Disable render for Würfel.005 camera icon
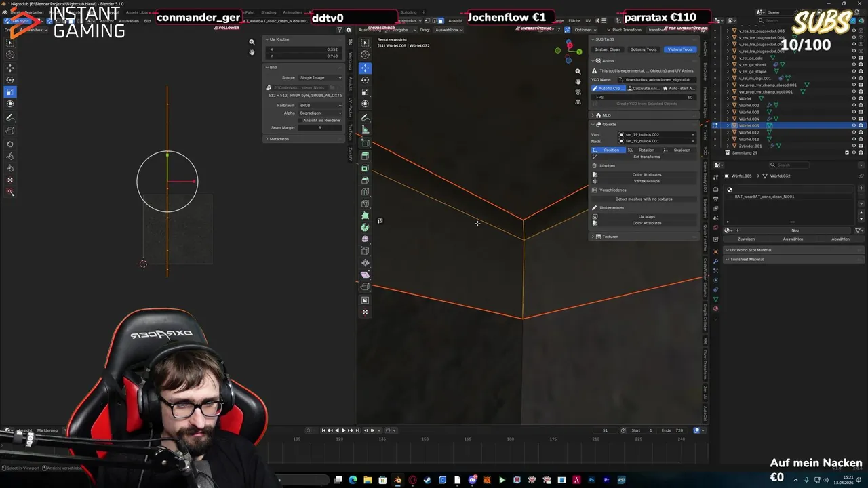Viewport: 868px width, 488px height. pos(861,125)
